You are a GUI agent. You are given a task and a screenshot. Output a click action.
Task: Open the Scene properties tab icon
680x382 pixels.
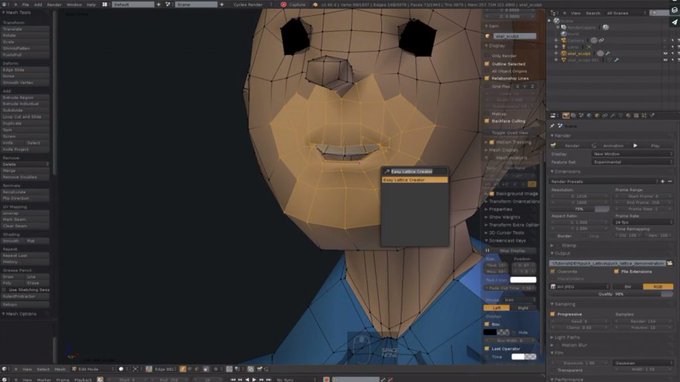(x=581, y=116)
